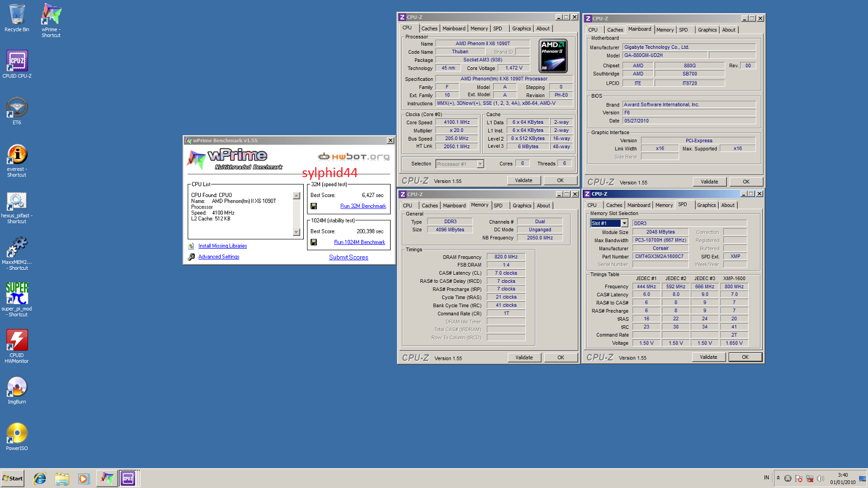The height and width of the screenshot is (488, 868).
Task: Open the super_pi_mod shortcut icon
Action: [17, 300]
